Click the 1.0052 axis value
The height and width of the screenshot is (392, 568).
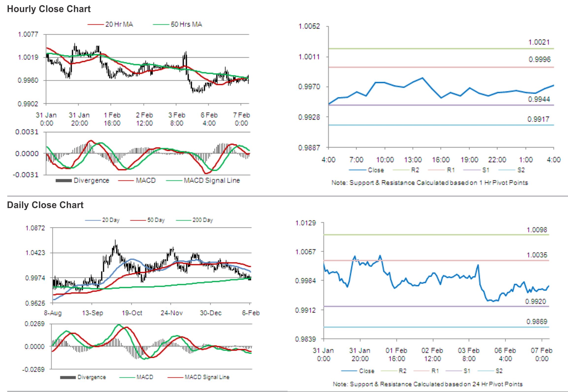[309, 26]
